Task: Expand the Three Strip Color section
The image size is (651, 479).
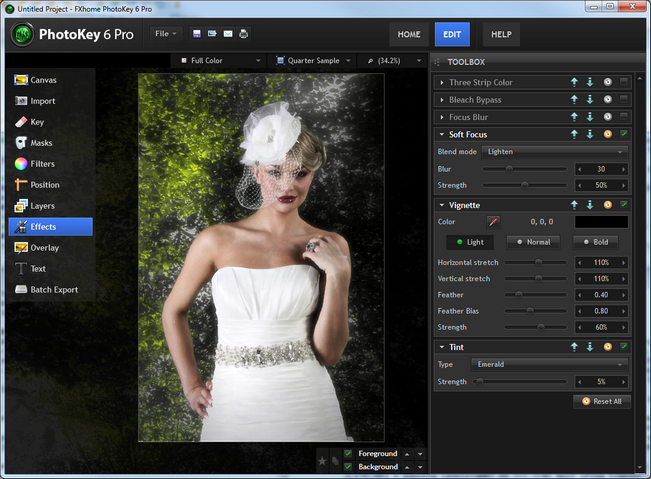Action: click(442, 83)
